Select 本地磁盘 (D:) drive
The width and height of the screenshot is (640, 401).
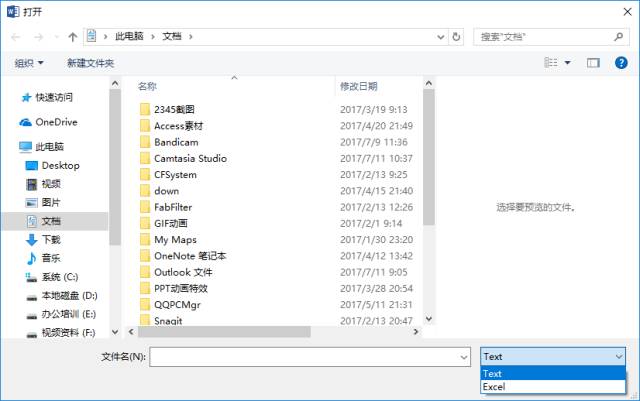pos(69,295)
